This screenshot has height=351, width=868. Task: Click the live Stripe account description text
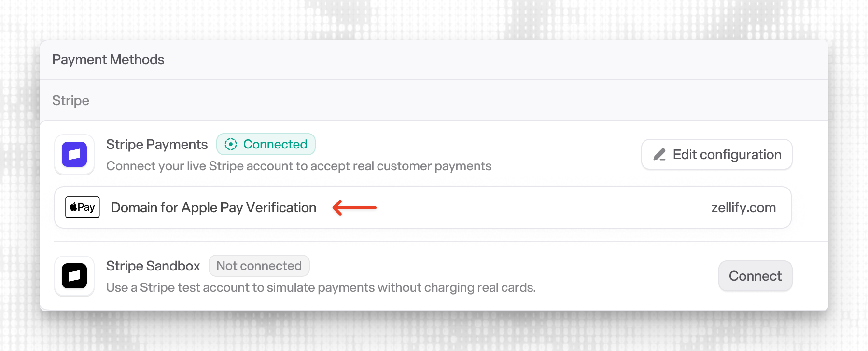click(x=298, y=166)
